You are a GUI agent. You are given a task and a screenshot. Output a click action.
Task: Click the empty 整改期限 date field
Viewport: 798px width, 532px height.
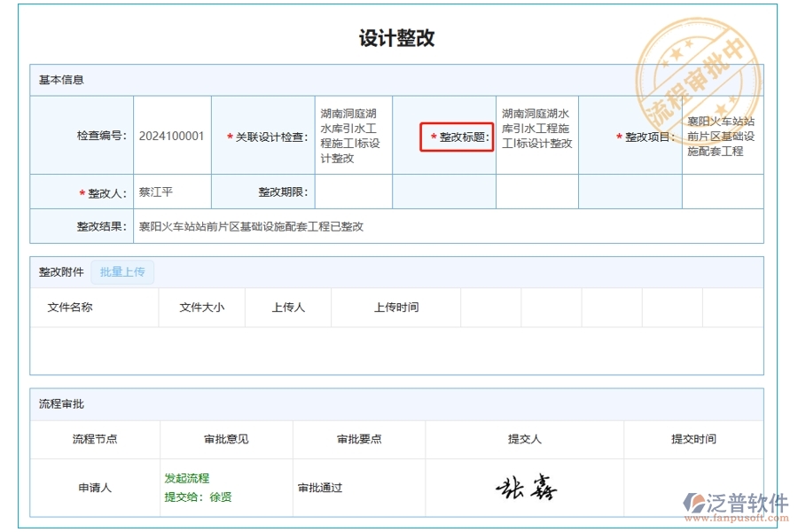point(352,191)
